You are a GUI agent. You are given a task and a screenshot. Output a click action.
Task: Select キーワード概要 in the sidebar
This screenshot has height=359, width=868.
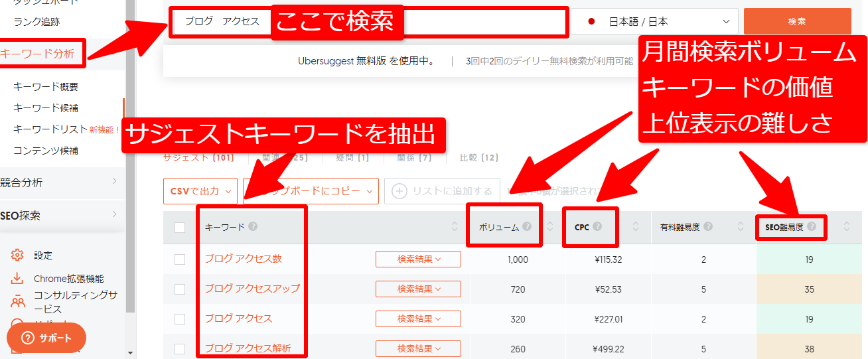[x=46, y=87]
